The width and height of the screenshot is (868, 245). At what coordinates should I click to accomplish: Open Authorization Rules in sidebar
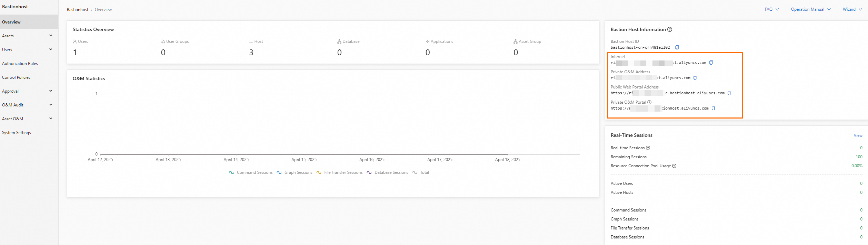[20, 64]
